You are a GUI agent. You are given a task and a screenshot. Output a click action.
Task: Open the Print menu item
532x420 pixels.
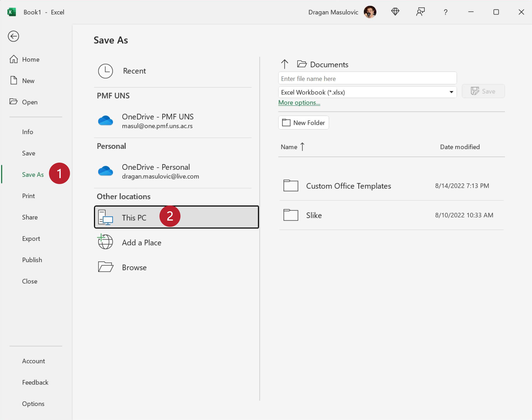29,196
